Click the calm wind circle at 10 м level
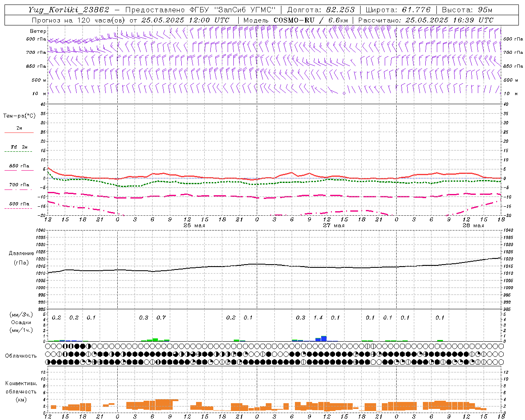The height and width of the screenshot is (420, 525). [x=344, y=94]
